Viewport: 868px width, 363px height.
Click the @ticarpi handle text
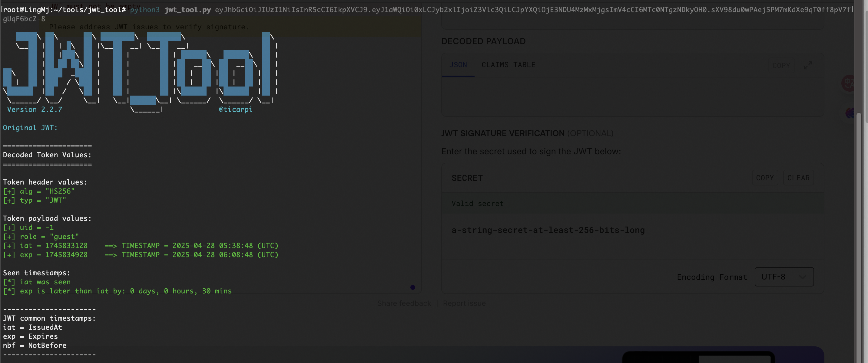[x=236, y=109]
